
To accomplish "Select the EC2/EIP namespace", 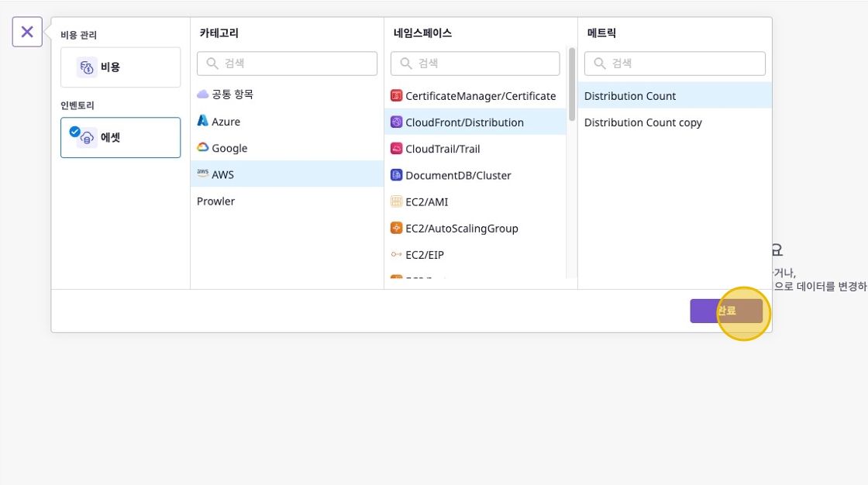I will (x=424, y=255).
